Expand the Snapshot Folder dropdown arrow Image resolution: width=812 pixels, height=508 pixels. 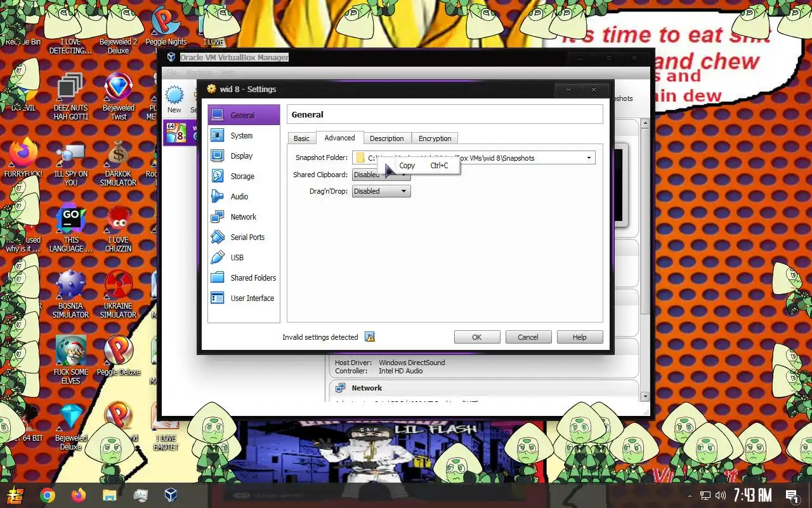[589, 158]
